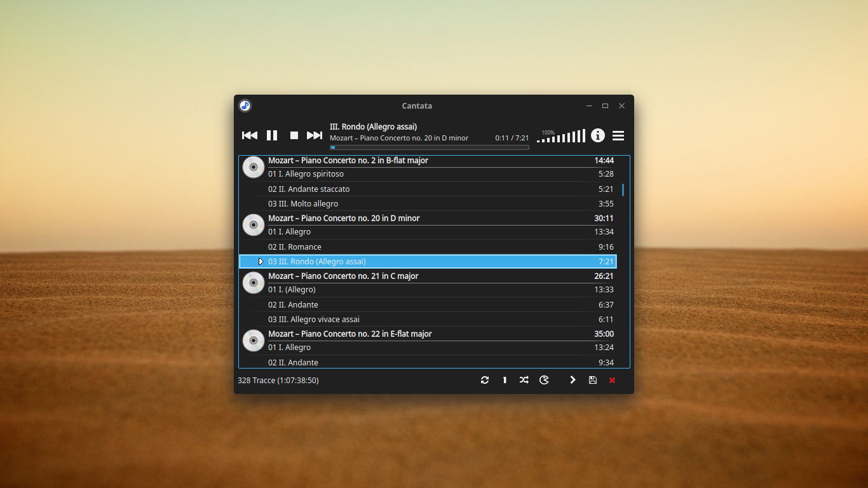This screenshot has width=868, height=488.
Task: Click the 328 Tracce status text
Action: tap(278, 381)
